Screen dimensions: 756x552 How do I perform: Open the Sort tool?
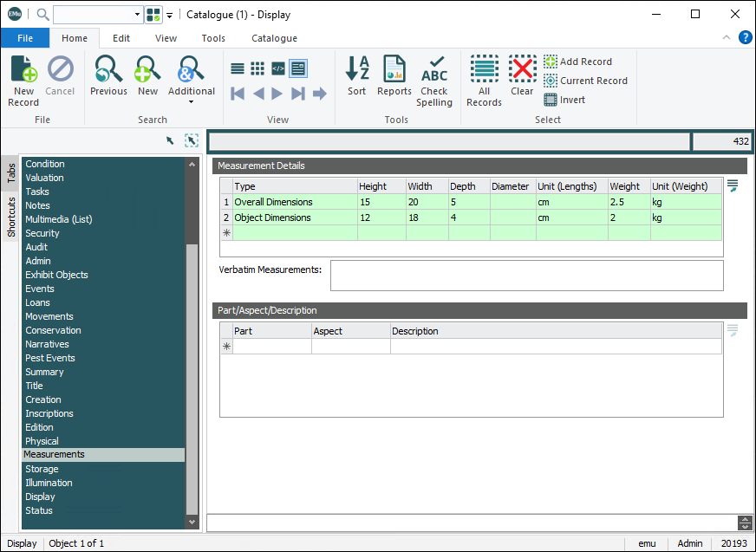357,76
